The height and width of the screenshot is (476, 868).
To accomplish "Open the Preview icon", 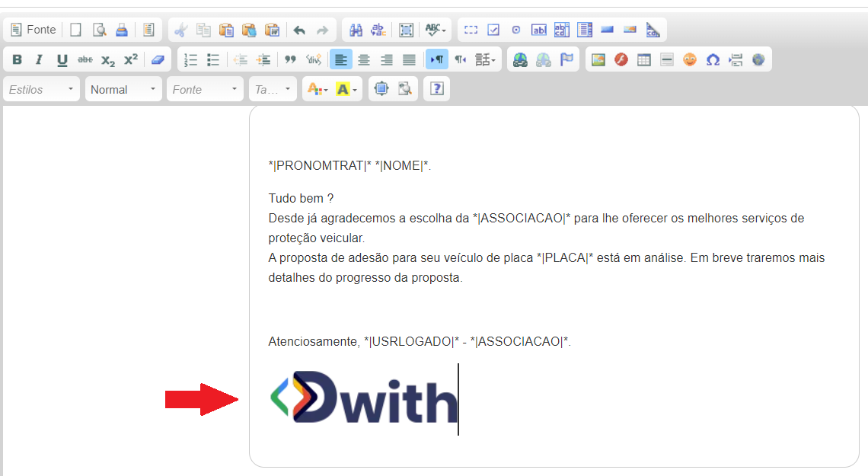I will (99, 30).
